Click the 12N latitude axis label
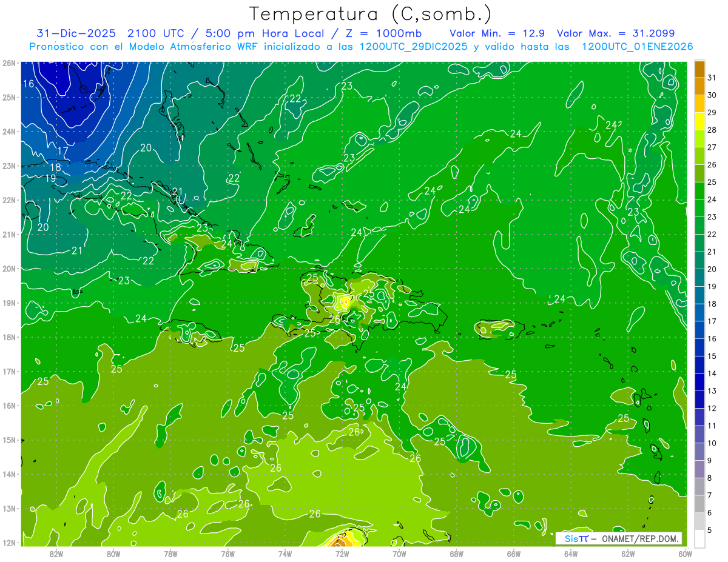The width and height of the screenshot is (728, 562). click(9, 543)
